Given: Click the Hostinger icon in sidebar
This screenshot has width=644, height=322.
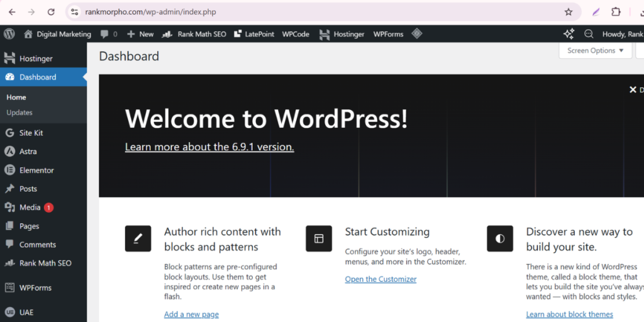Looking at the screenshot, I should [x=9, y=58].
